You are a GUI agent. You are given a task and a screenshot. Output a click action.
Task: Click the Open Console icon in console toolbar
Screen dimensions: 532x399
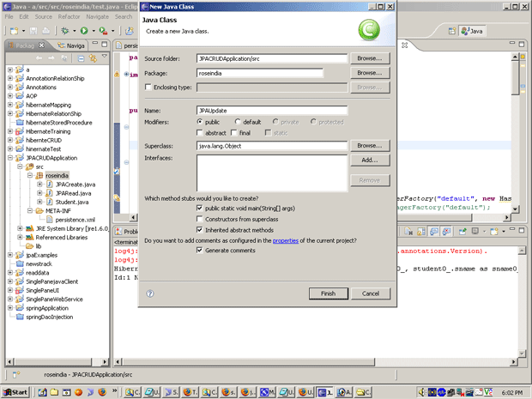494,232
